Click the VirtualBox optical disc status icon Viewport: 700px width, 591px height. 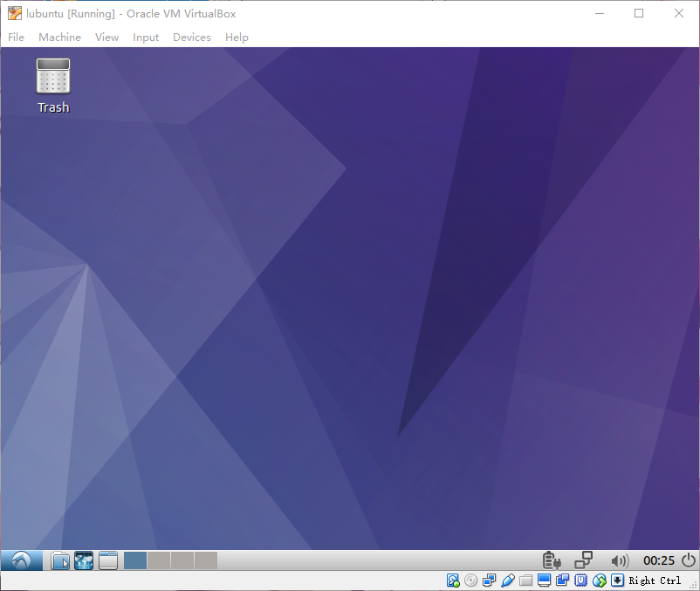(470, 581)
